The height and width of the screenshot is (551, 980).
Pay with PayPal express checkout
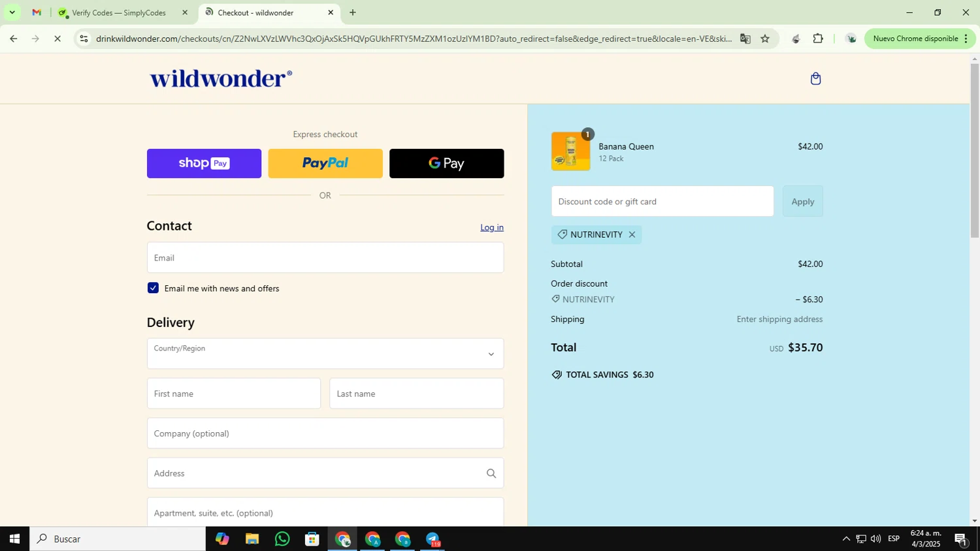coord(325,163)
